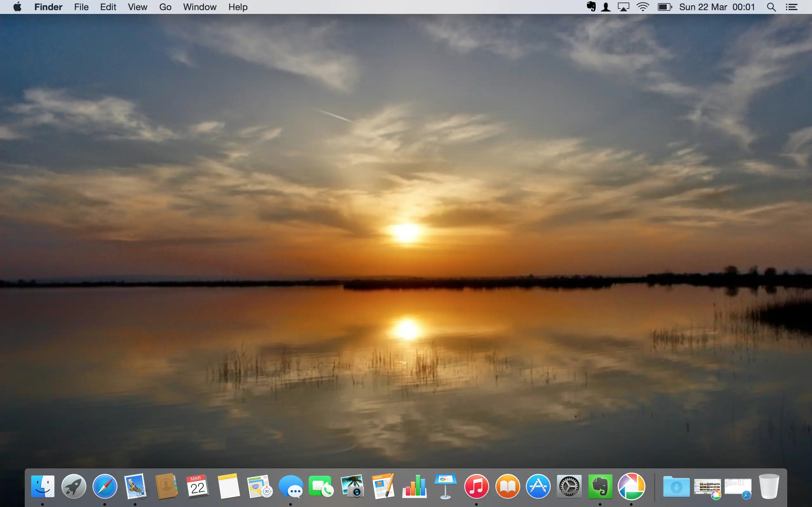Image resolution: width=812 pixels, height=507 pixels.
Task: Open the Apple menu
Action: point(17,7)
